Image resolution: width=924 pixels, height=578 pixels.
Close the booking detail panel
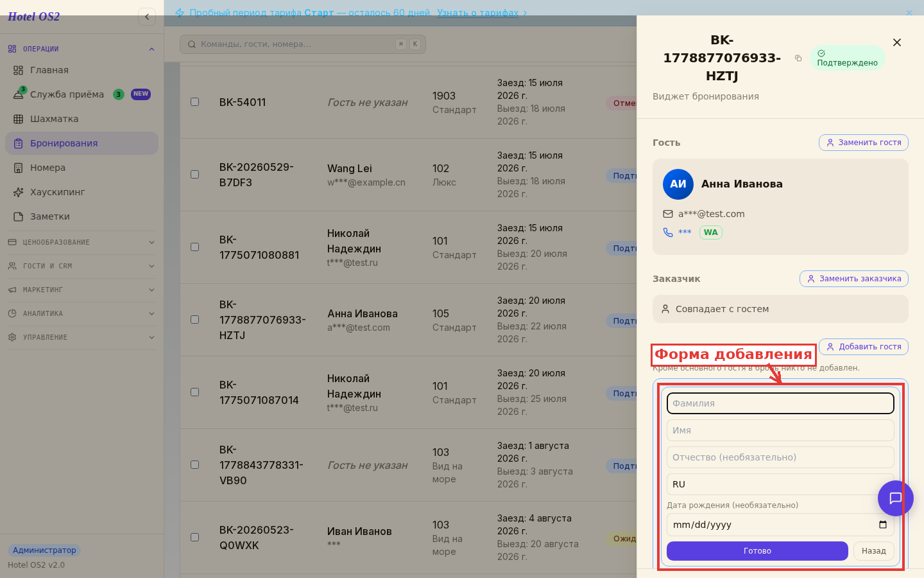897,42
